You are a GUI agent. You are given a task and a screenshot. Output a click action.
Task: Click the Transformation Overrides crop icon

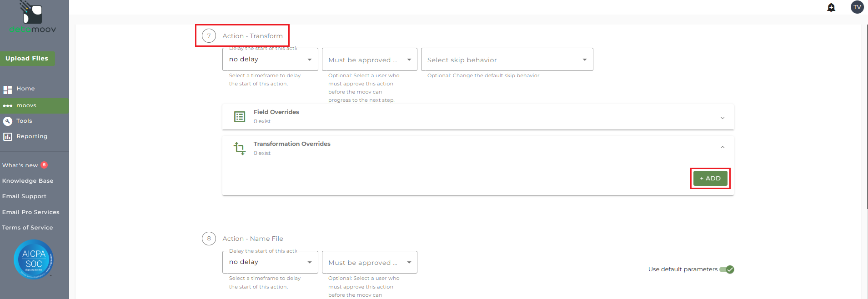pos(240,149)
